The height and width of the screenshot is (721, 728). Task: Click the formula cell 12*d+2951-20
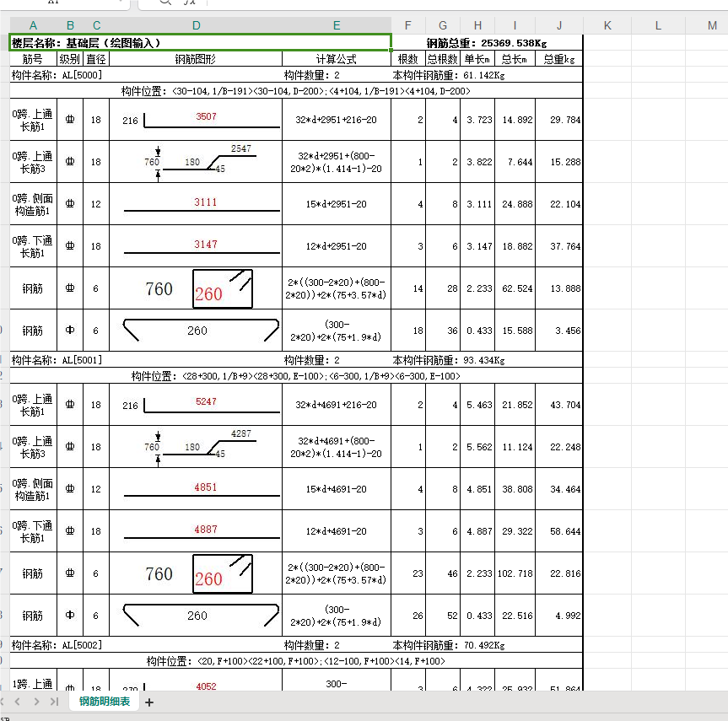[337, 246]
